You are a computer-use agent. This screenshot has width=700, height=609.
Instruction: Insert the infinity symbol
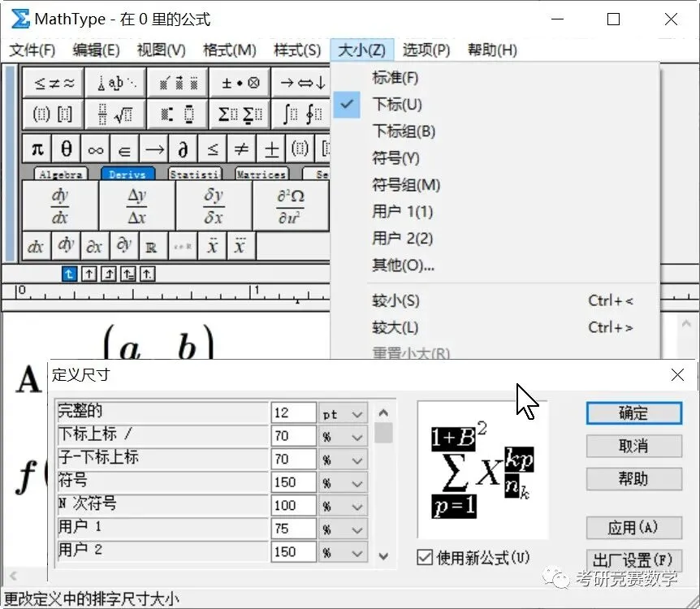(95, 149)
